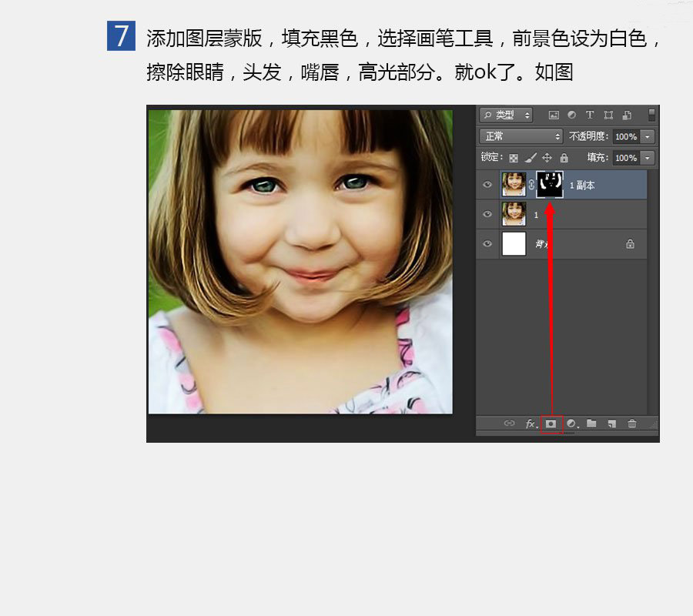The width and height of the screenshot is (693, 616).
Task: Click the new layer icon
Action: 611,423
